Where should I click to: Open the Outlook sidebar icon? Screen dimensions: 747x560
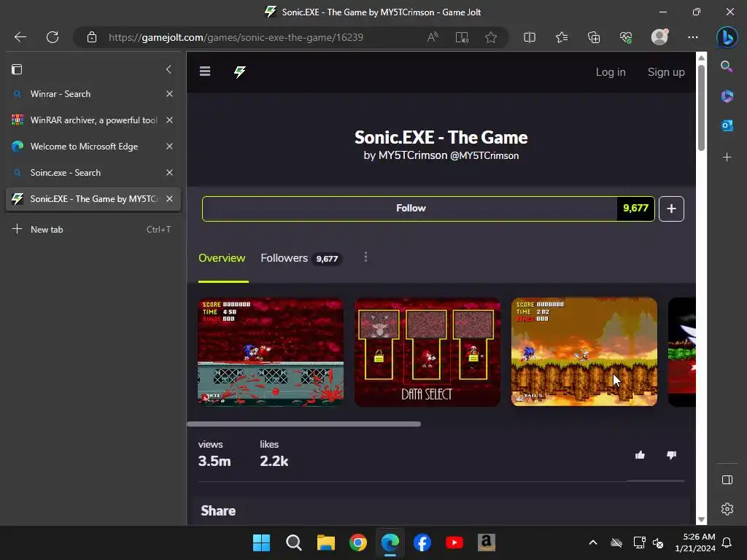pyautogui.click(x=727, y=125)
